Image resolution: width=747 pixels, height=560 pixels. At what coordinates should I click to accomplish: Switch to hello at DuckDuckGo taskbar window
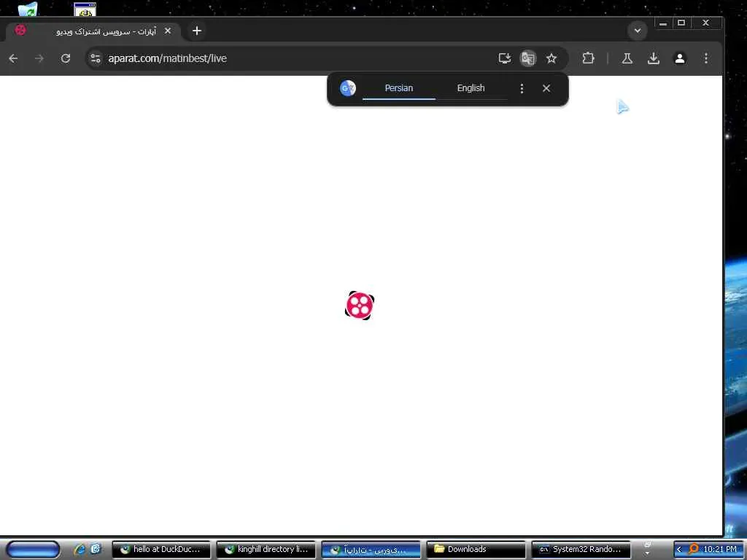161,550
